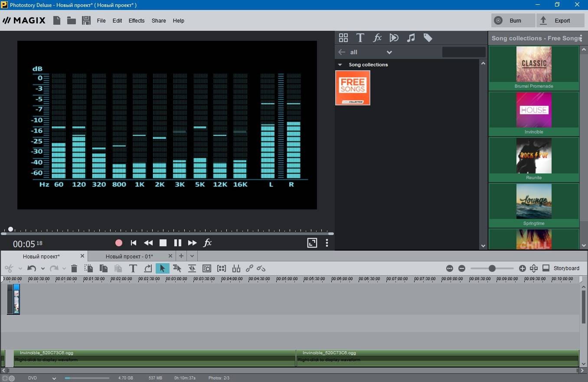This screenshot has width=588, height=382.
Task: Open the File menu
Action: (101, 20)
